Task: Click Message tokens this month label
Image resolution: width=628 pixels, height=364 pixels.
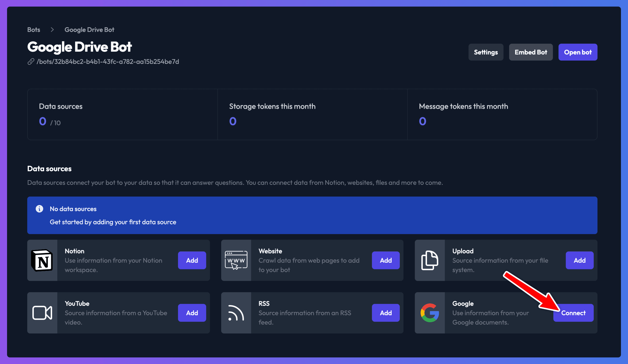Action: pyautogui.click(x=463, y=106)
